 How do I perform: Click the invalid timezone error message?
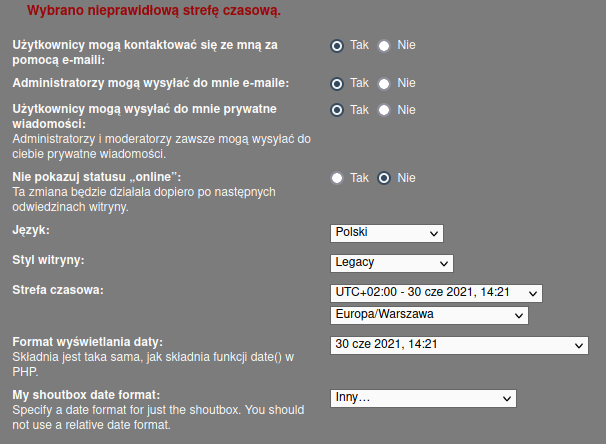pos(154,10)
